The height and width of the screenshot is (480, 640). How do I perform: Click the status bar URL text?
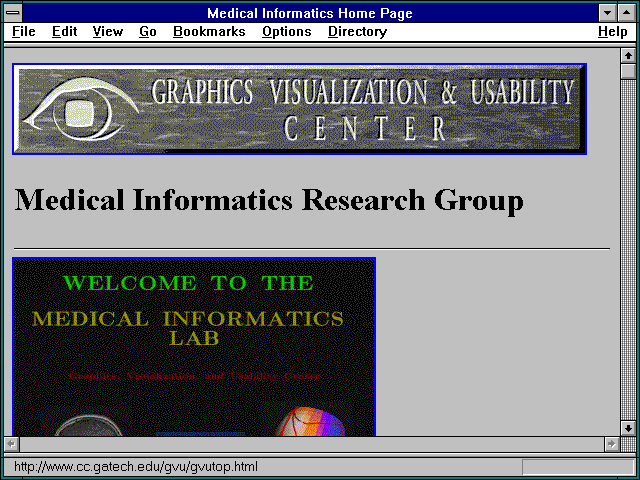click(x=136, y=467)
